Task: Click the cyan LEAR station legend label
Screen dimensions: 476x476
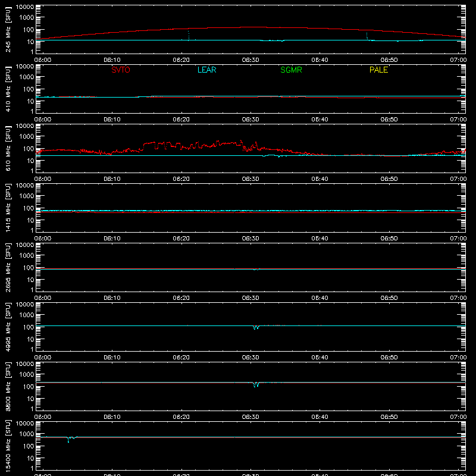Action: click(206, 70)
